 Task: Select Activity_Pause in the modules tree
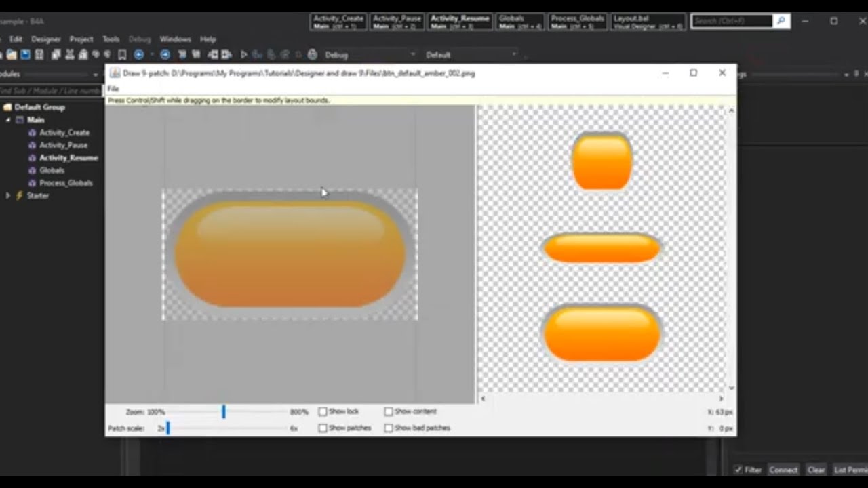point(63,145)
